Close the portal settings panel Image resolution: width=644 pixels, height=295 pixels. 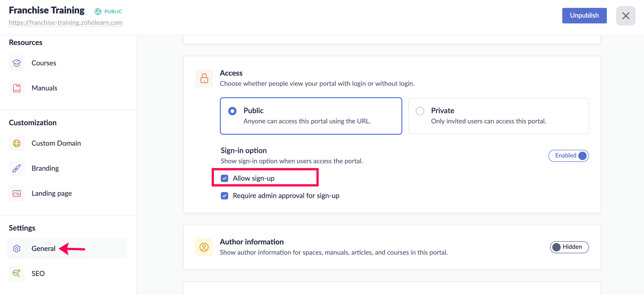pos(625,16)
